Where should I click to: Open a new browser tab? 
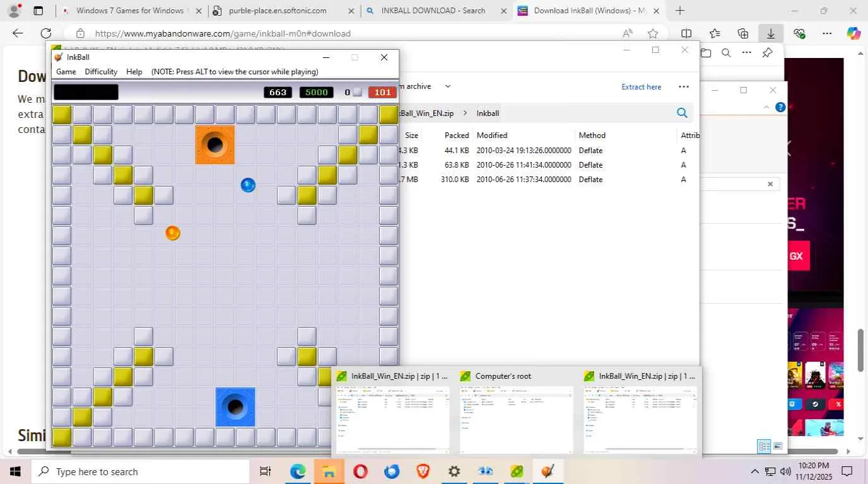(x=679, y=11)
